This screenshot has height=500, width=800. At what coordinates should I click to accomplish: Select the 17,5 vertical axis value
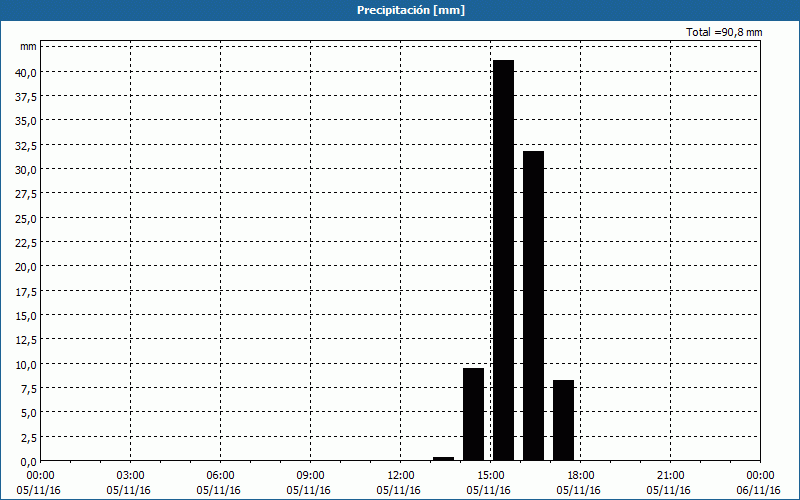[x=26, y=291]
